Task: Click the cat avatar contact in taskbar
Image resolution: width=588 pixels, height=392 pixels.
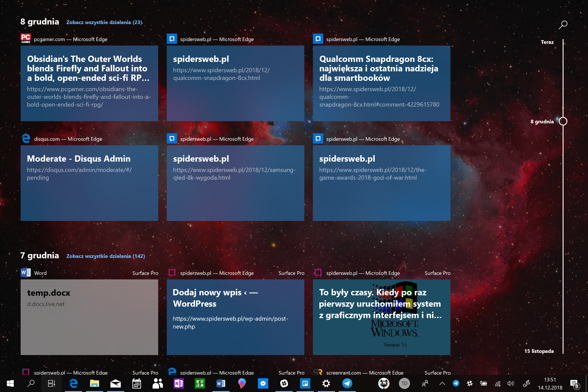Action: [383, 383]
